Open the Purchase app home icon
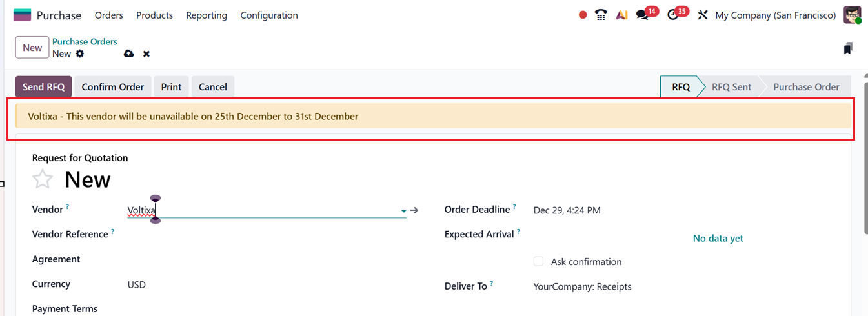The width and height of the screenshot is (868, 316). 22,15
